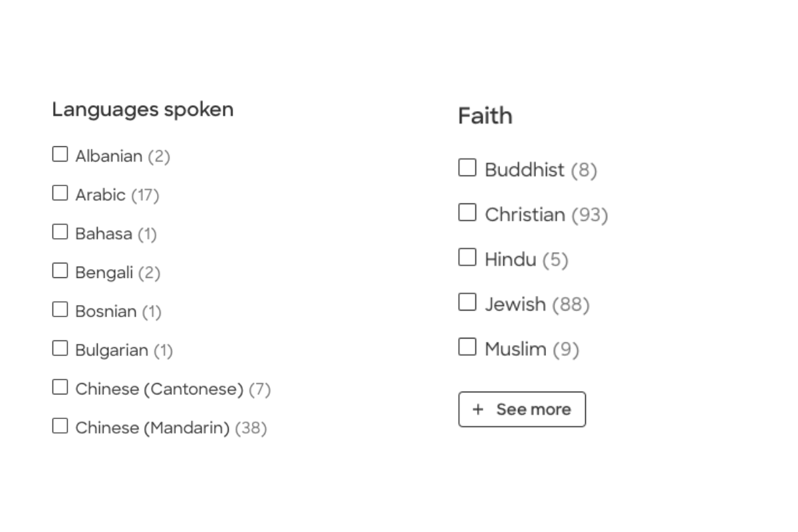Check the Bulgarian language option

click(60, 348)
